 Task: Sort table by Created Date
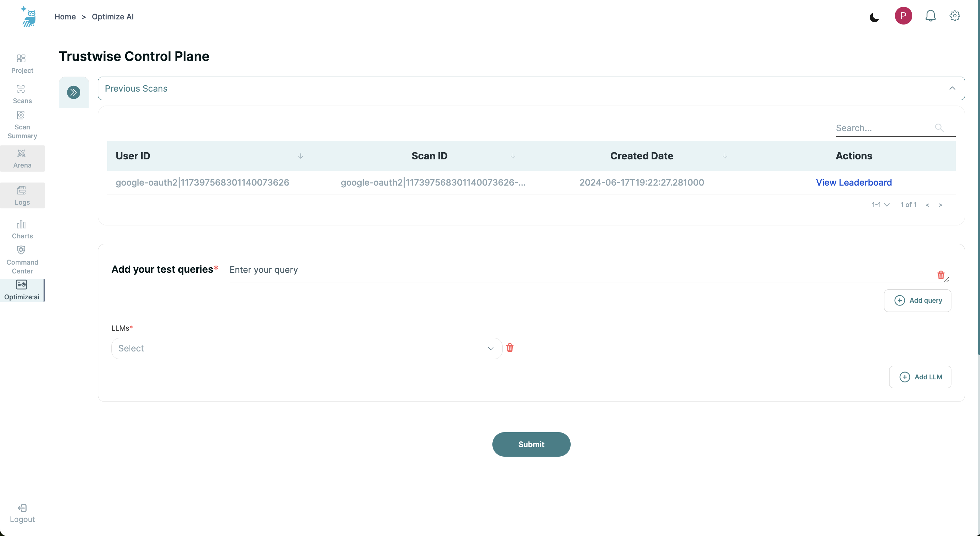[x=725, y=156]
